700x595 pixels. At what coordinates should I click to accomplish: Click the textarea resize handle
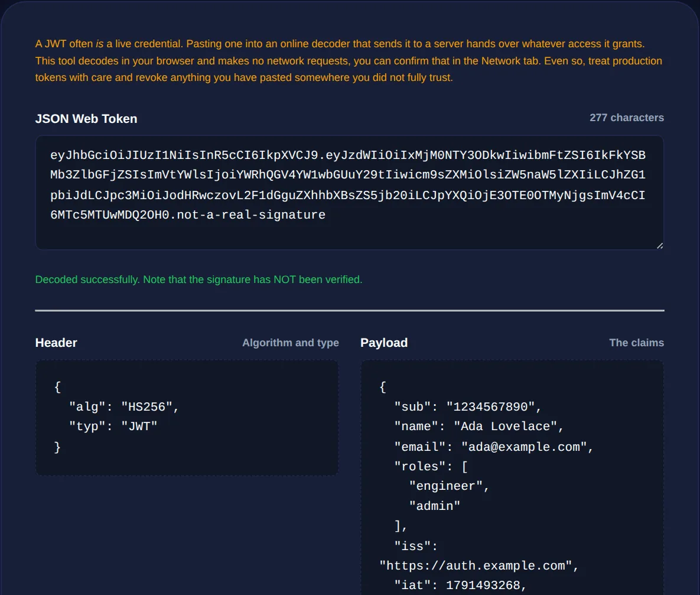point(659,245)
